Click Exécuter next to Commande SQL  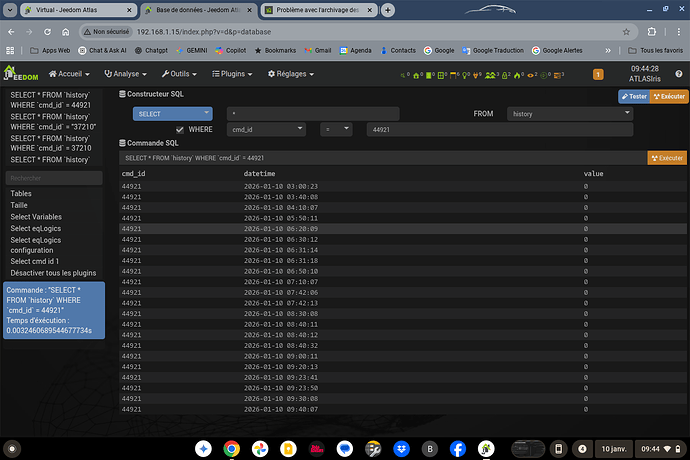click(x=667, y=158)
